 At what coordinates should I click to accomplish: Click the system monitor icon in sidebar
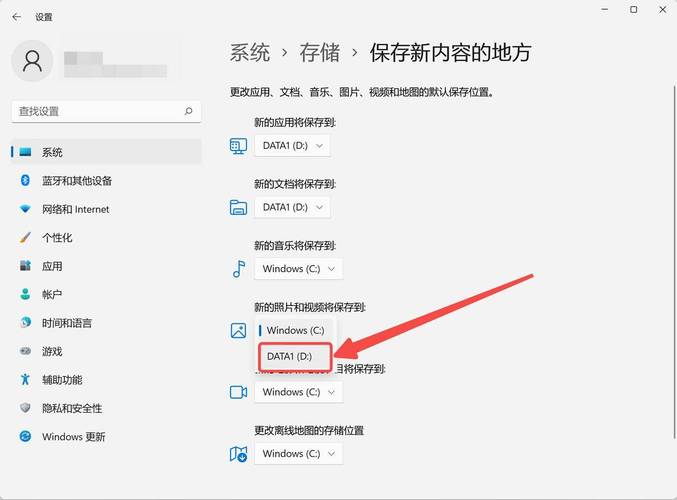pos(25,152)
